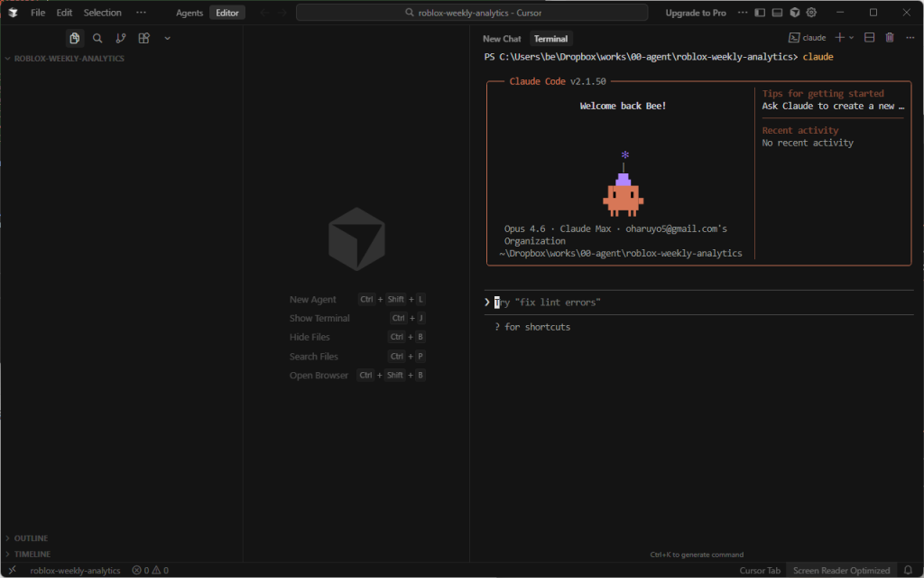The height and width of the screenshot is (578, 924).
Task: Split the terminal panel
Action: coord(869,38)
